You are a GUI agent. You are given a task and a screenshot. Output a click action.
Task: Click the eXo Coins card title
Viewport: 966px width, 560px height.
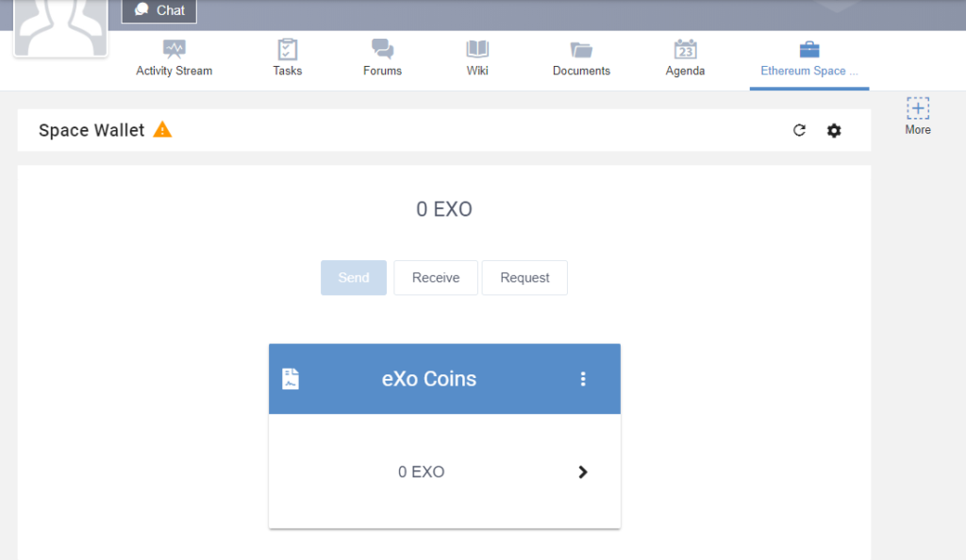[429, 379]
